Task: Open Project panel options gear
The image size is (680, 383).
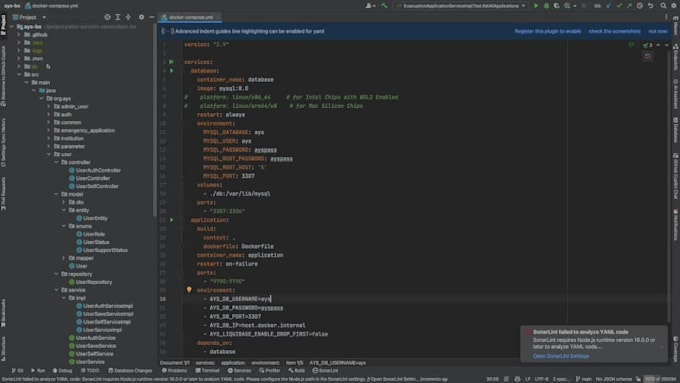Action: tap(141, 17)
